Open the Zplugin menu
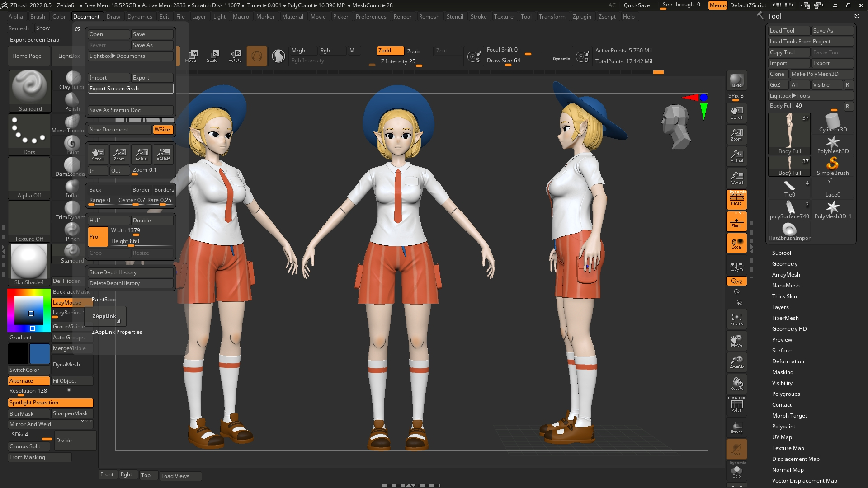Viewport: 868px width, 488px height. 582,17
